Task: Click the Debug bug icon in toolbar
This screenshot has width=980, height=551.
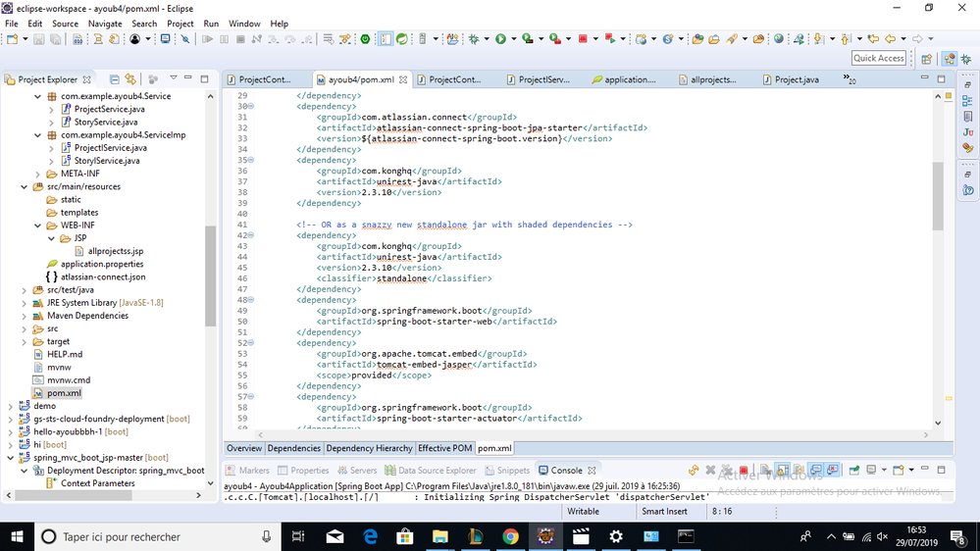Action: 474,39
